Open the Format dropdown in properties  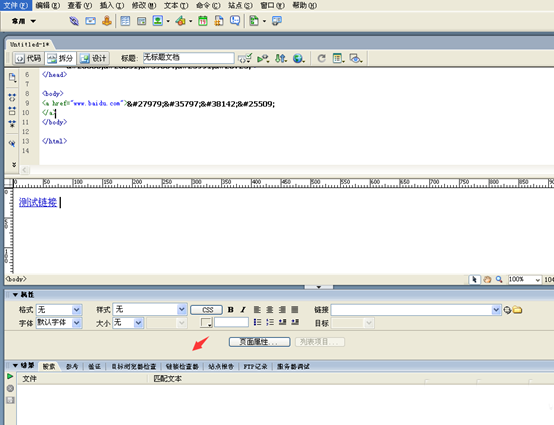(x=59, y=310)
